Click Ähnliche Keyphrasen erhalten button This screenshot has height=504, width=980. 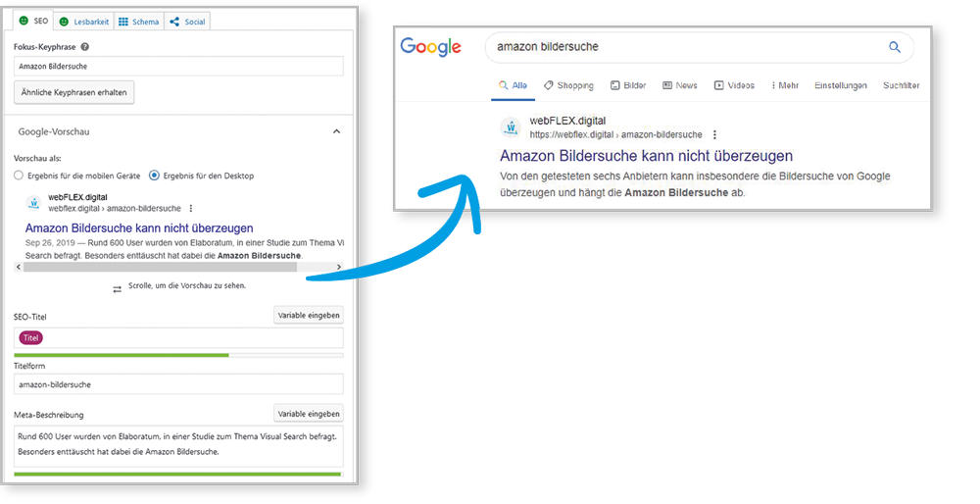click(73, 92)
